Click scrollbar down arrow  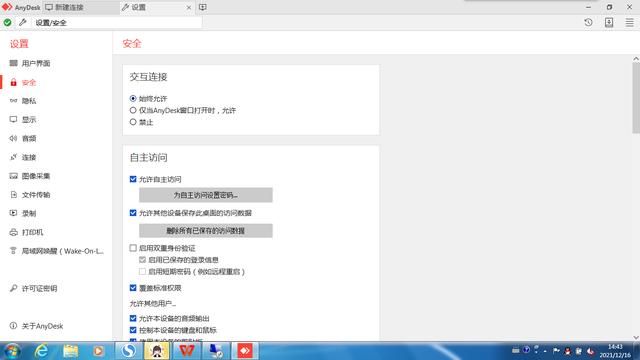tap(636, 337)
